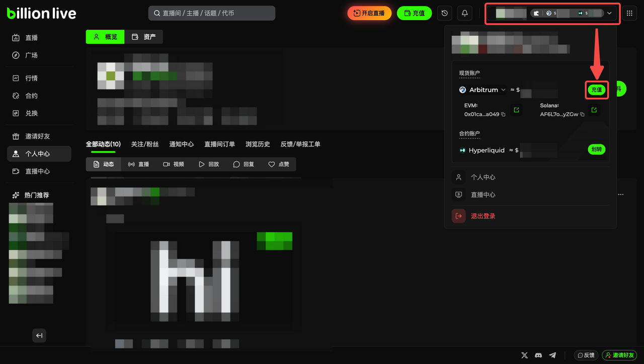Open notifications bell icon
The width and height of the screenshot is (644, 364).
465,14
